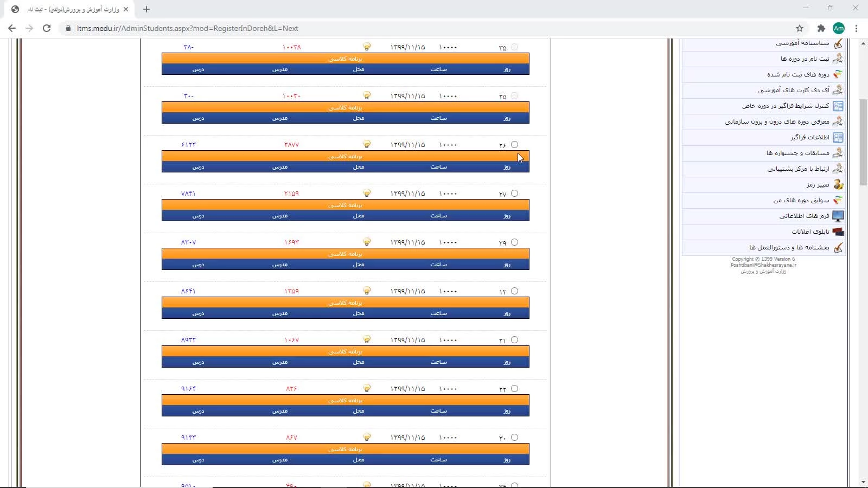
Task: Click the ID card icon for اطلاعات فراگیر
Action: (838, 138)
